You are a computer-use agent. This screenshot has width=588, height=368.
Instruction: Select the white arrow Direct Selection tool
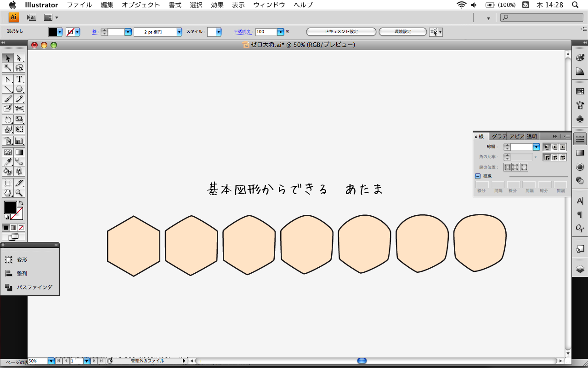pyautogui.click(x=19, y=58)
